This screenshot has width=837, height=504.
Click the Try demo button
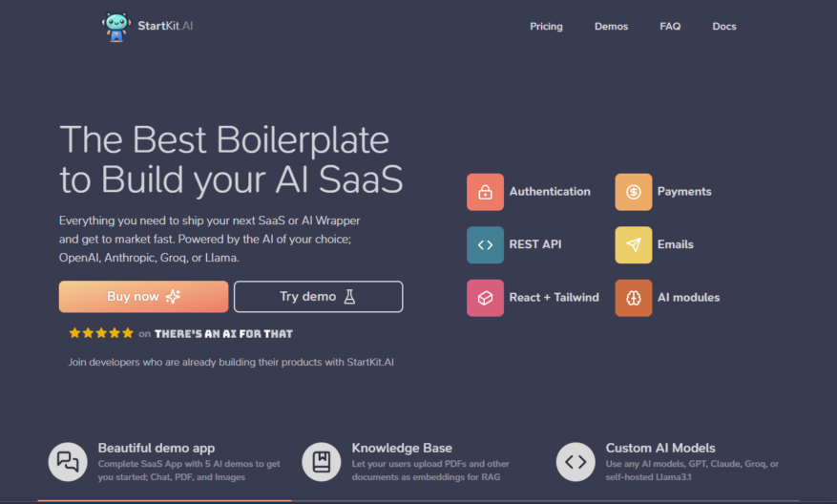(318, 297)
